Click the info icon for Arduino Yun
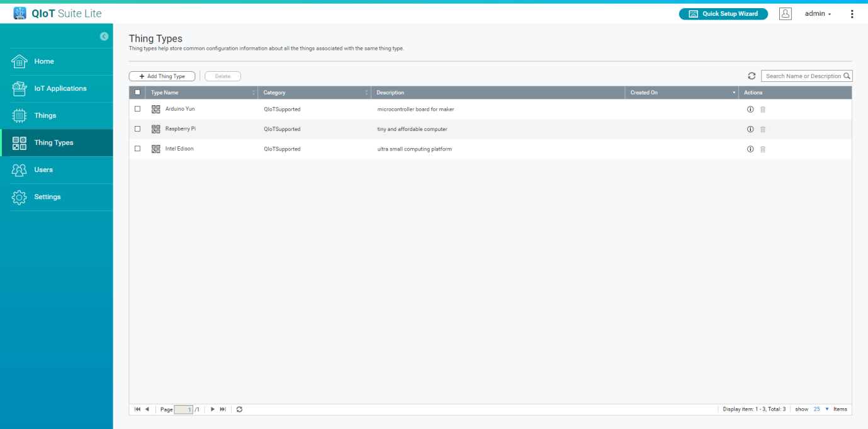This screenshot has width=868, height=429. point(750,109)
